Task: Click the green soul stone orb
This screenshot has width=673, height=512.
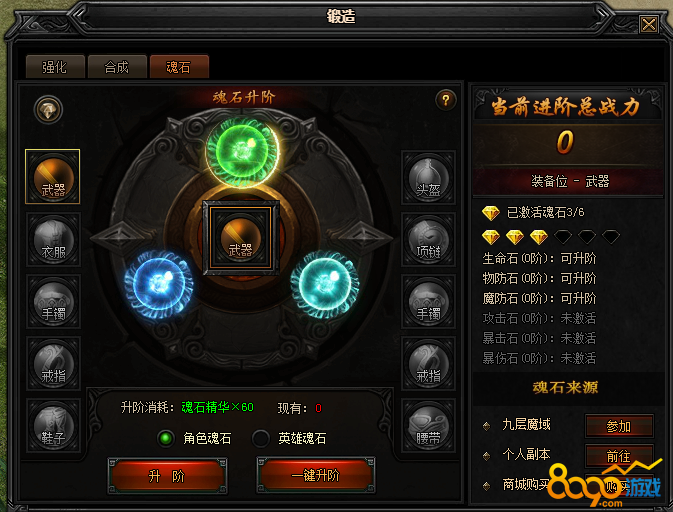Action: [242, 151]
